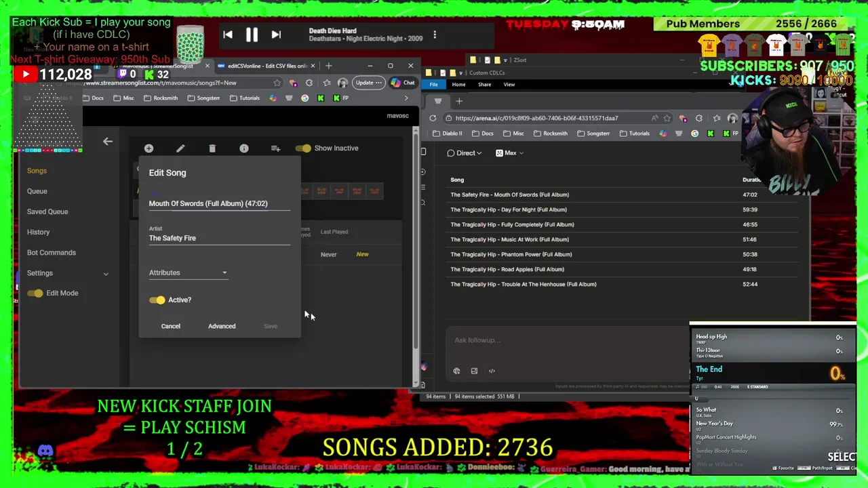The height and width of the screenshot is (488, 868).
Task: Click Save in the Edit Song dialog
Action: click(271, 326)
